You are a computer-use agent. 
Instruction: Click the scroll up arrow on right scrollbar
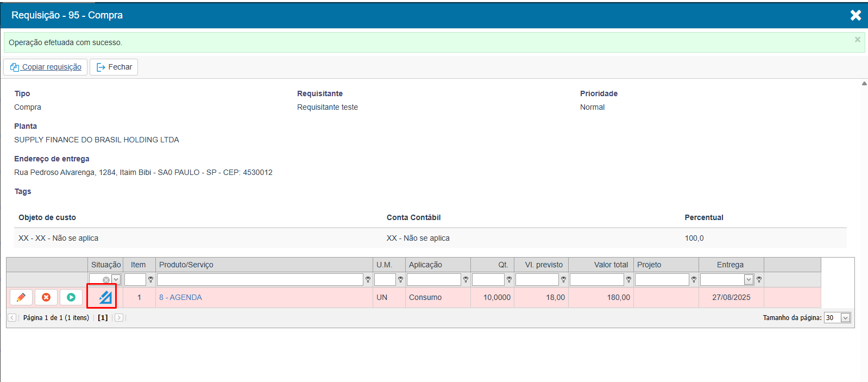[x=864, y=84]
